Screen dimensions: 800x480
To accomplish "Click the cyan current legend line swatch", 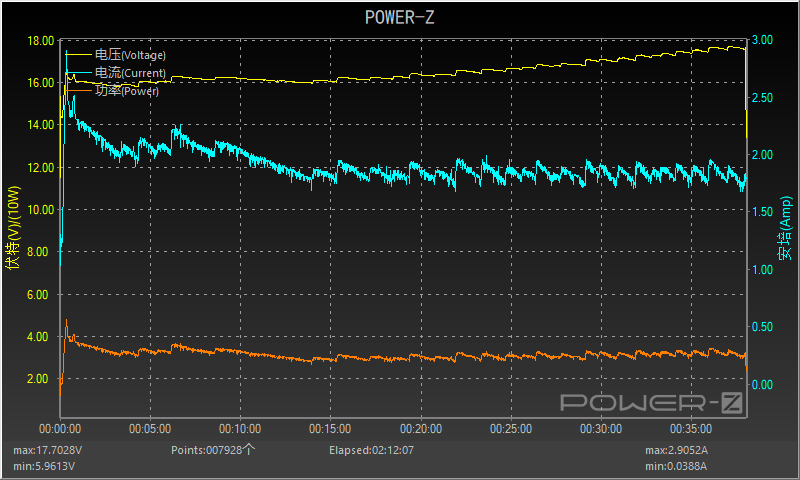I will pos(79,73).
